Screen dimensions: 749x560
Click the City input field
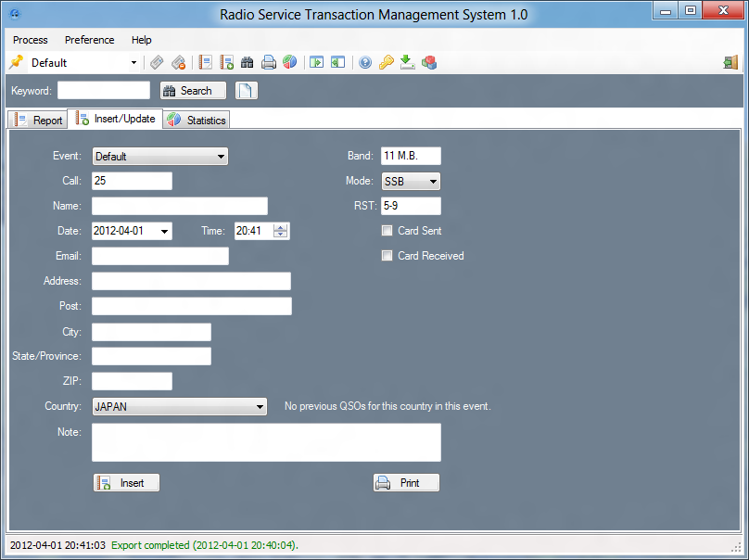151,332
